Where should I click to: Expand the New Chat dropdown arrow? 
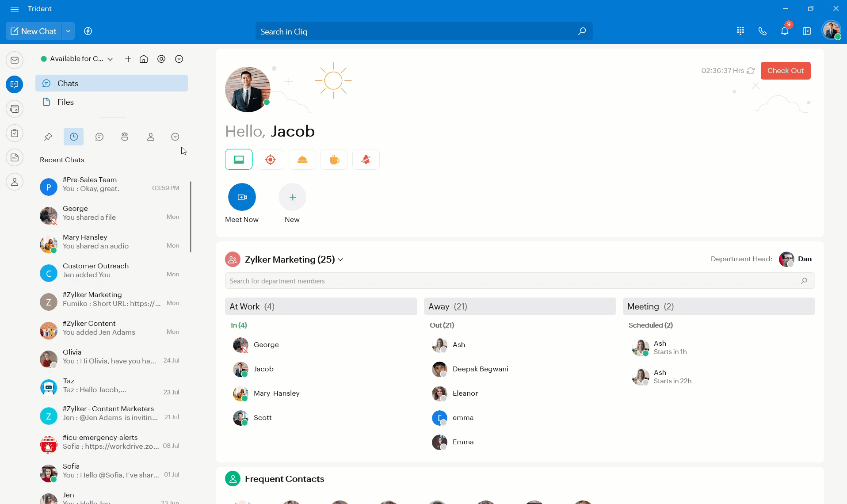[68, 31]
